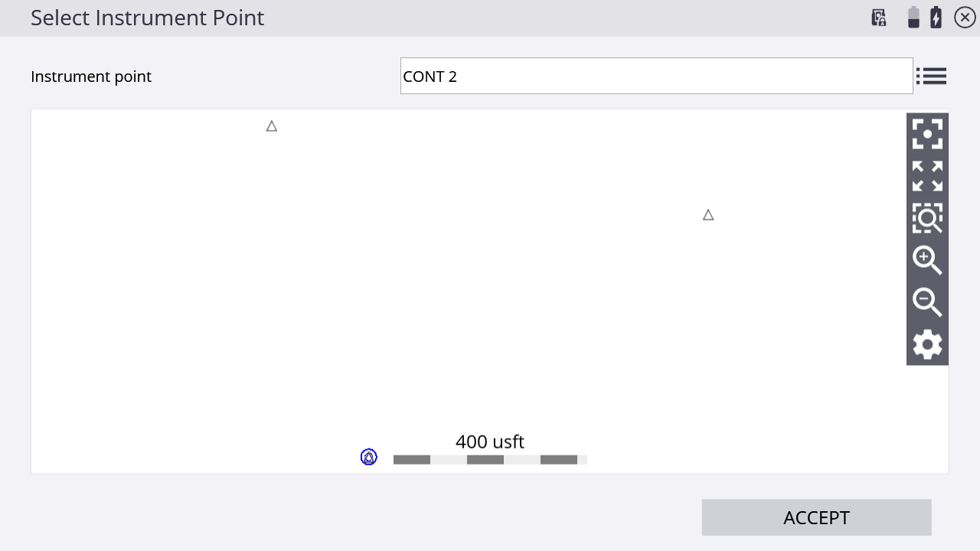The image size is (980, 551).
Task: Close the Select Instrument Point screen
Action: 965,17
